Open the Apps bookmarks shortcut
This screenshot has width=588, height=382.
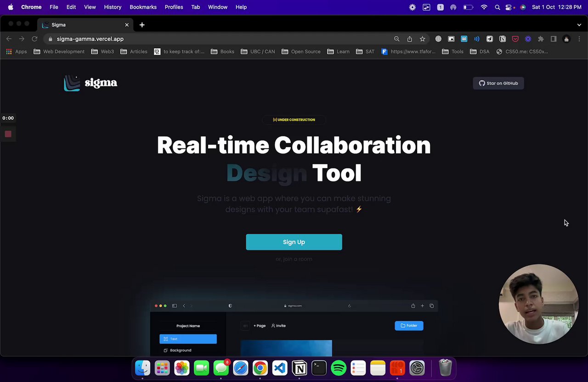[16, 51]
